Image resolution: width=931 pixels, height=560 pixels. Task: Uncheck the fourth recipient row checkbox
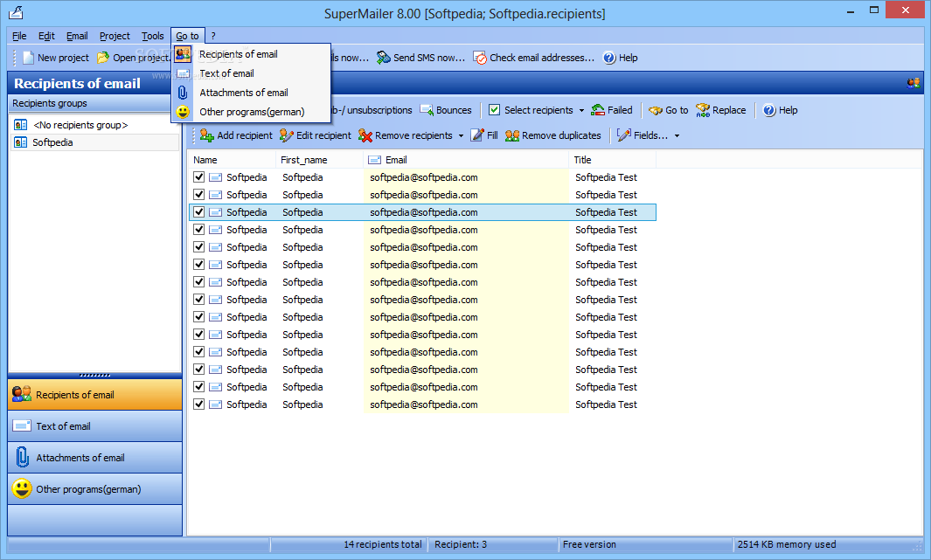(199, 230)
